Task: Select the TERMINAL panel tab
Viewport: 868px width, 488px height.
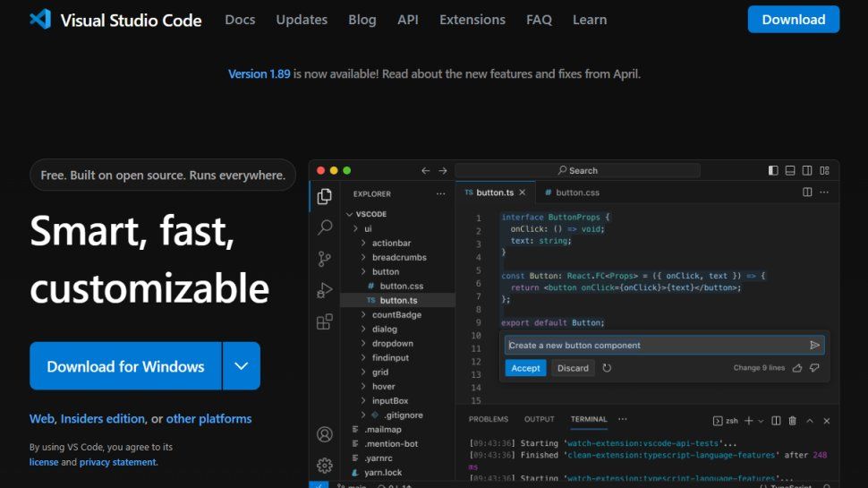Action: pyautogui.click(x=589, y=419)
